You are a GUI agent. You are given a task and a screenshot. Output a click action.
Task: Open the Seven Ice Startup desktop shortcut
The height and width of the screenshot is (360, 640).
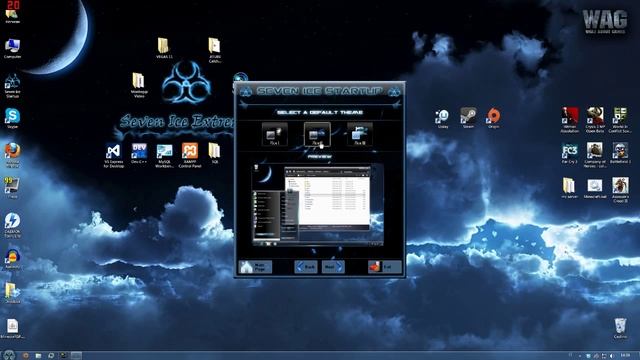[x=12, y=86]
